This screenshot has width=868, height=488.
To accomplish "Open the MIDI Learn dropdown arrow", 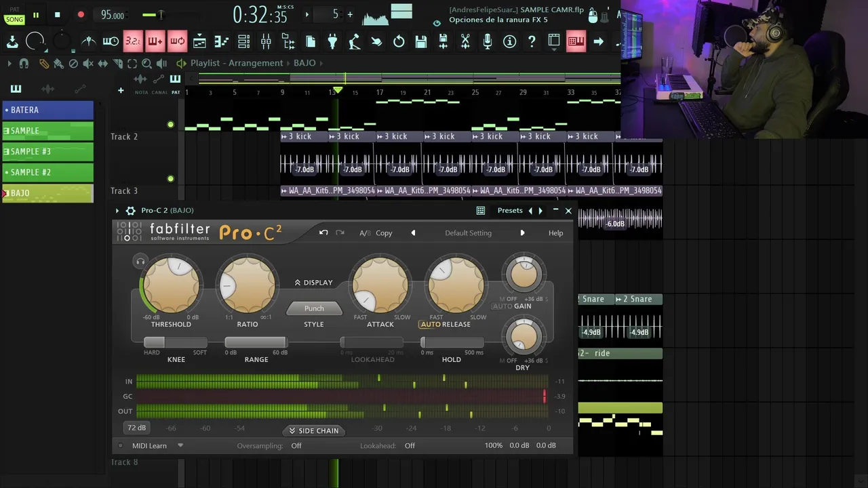I will point(180,445).
